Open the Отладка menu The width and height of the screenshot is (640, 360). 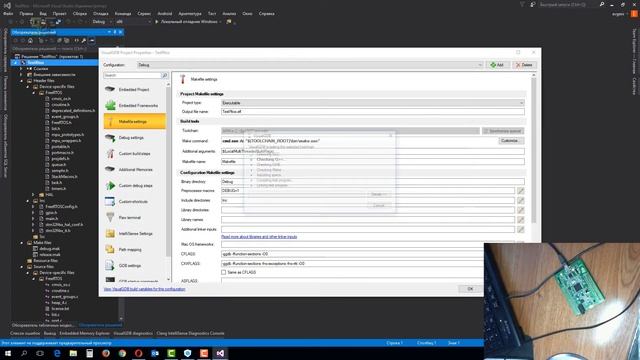100,13
